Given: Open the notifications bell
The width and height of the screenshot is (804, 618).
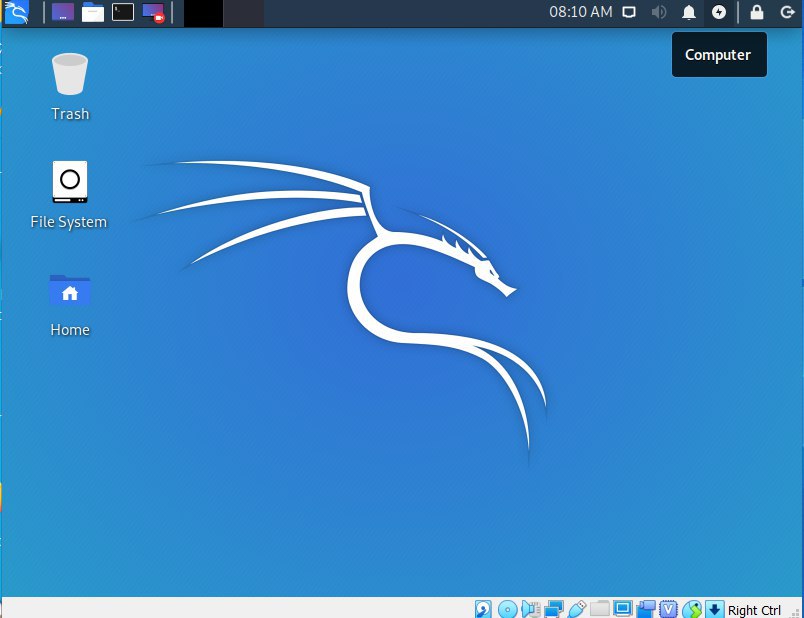Looking at the screenshot, I should coord(689,12).
